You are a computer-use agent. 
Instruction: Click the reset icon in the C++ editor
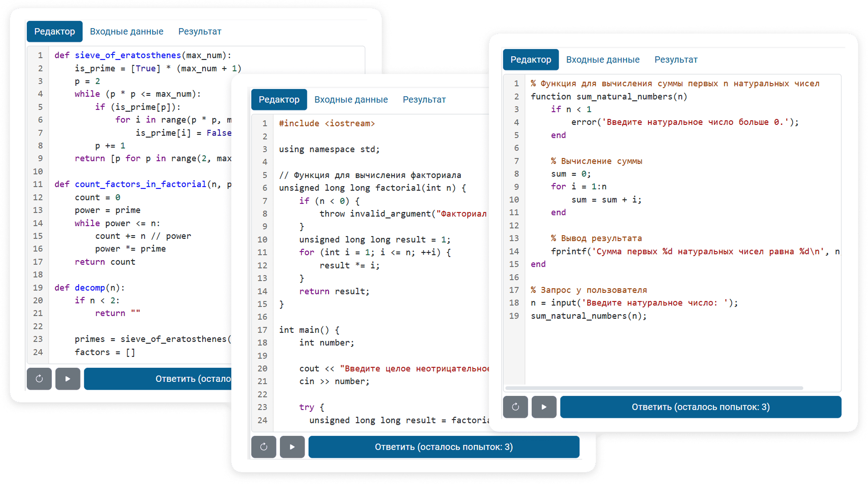pos(264,447)
